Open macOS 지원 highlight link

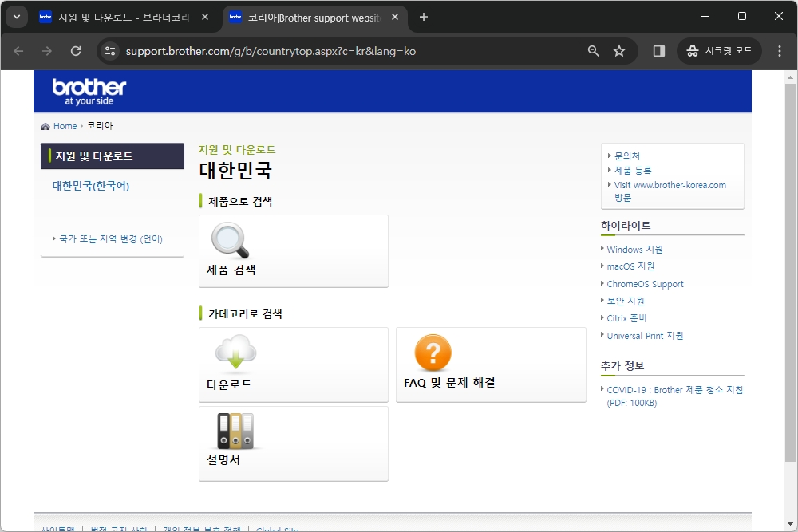pos(630,266)
